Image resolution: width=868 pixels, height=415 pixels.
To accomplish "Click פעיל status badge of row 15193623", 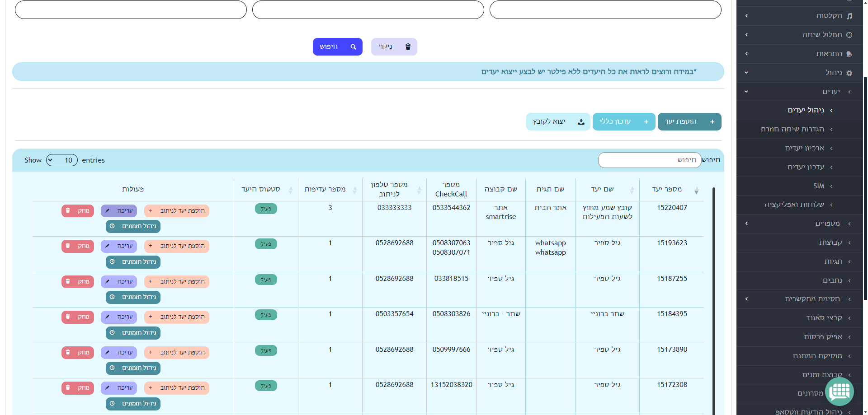I will (x=266, y=244).
